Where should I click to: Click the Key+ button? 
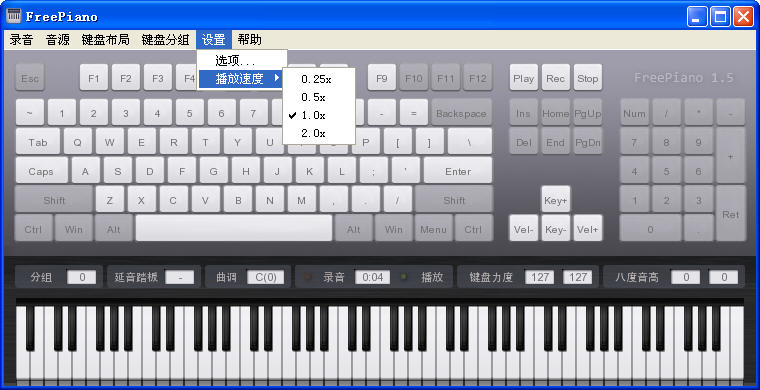pos(555,200)
